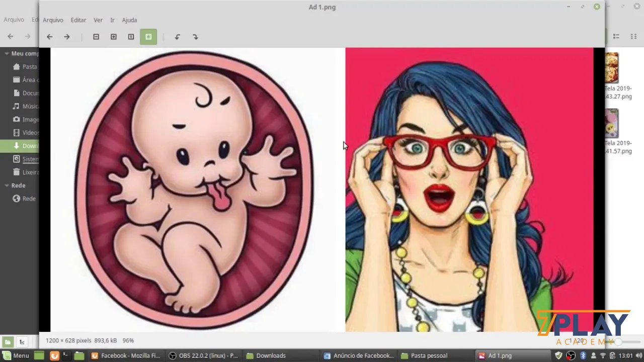Rotate image counterclockwise
Screen dimensions: 644x362
click(x=177, y=37)
